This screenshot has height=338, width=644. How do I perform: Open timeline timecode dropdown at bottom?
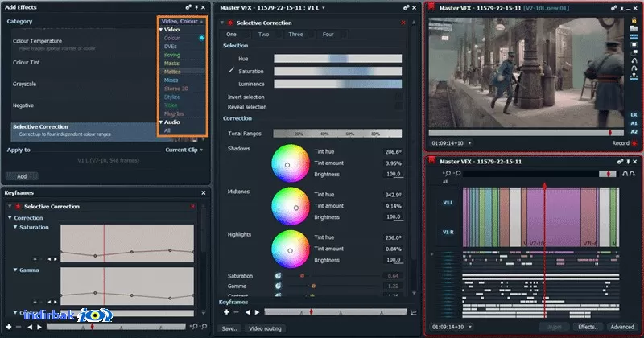pos(469,327)
